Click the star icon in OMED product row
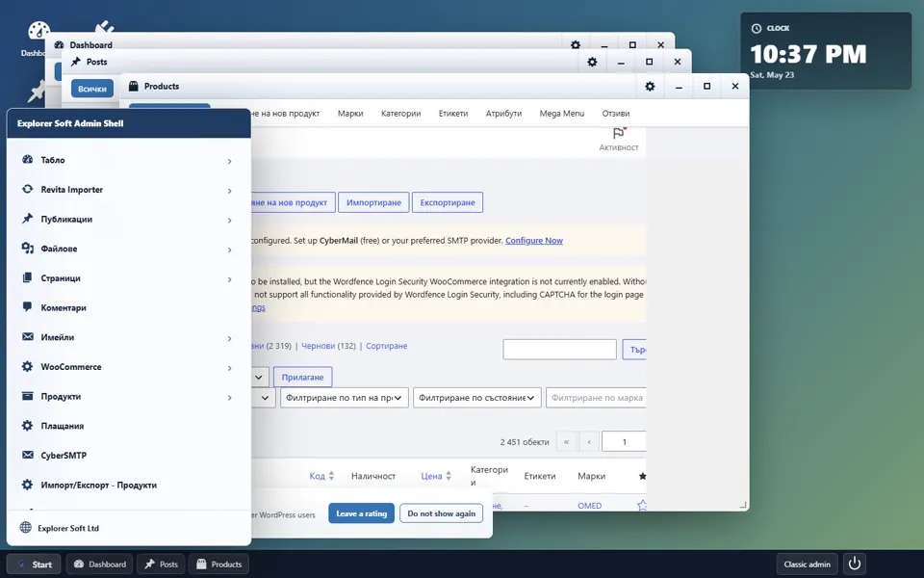 (x=642, y=505)
